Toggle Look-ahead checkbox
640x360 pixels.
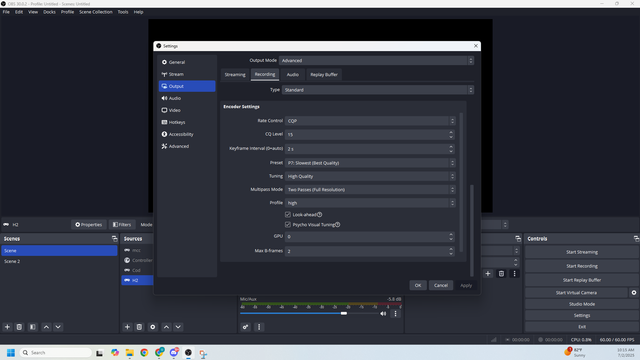point(288,215)
